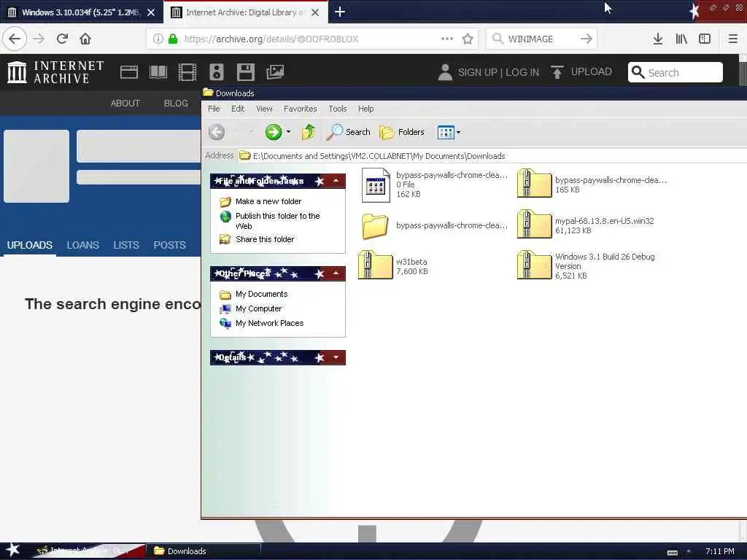Open the Firefox hamburger menu
This screenshot has height=560, width=747.
coord(733,39)
